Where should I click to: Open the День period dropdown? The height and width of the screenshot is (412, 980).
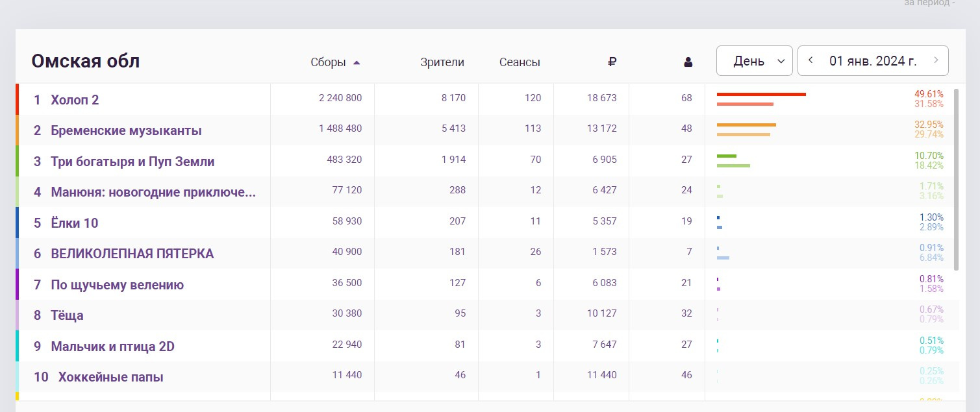coord(754,61)
